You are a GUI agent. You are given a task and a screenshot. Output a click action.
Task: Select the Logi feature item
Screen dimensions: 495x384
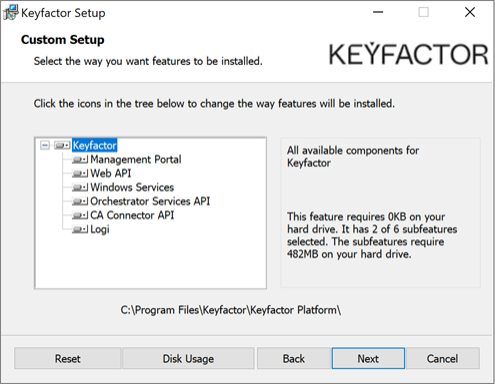coord(100,230)
